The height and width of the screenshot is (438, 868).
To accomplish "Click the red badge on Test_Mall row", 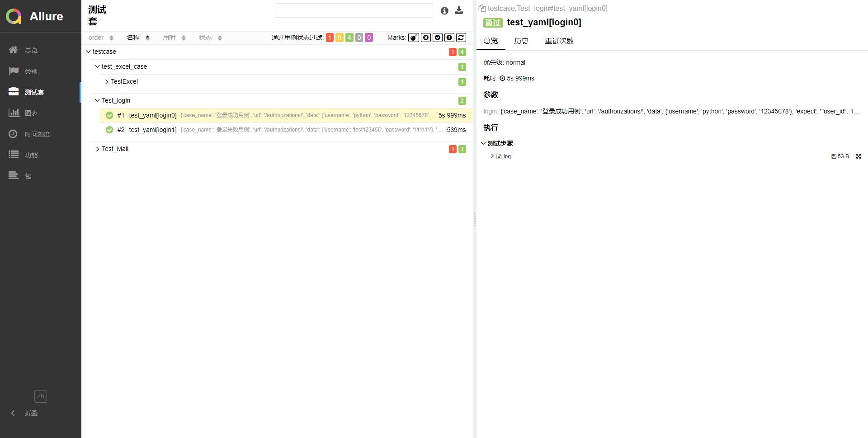I will coord(453,149).
